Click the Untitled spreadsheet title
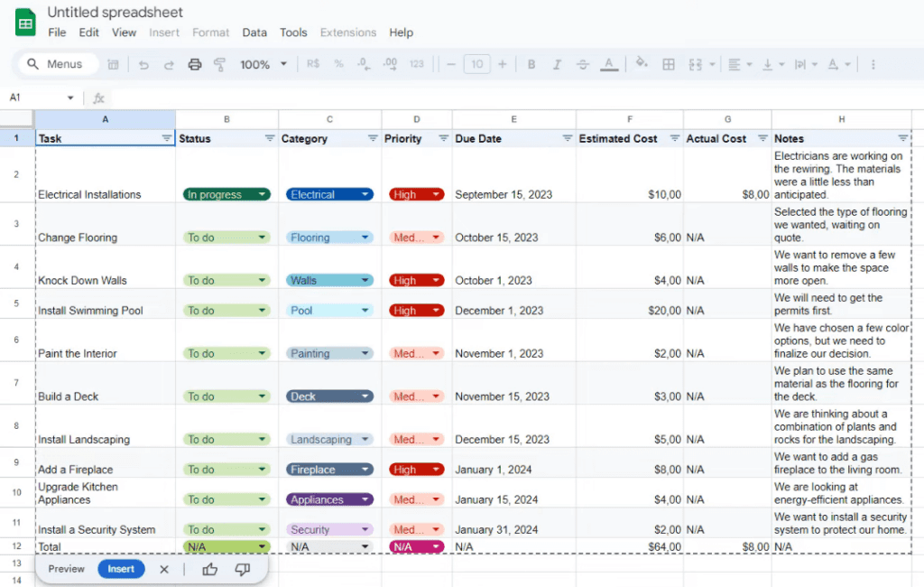 pos(115,12)
